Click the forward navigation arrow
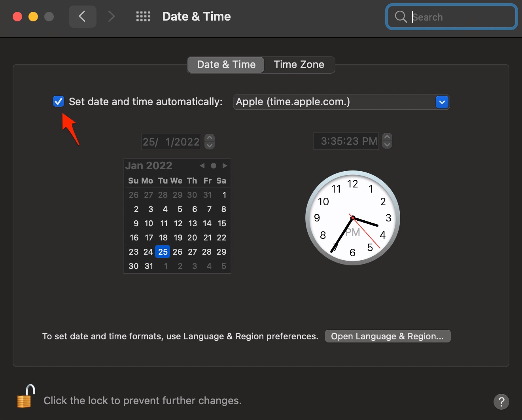 (x=111, y=16)
